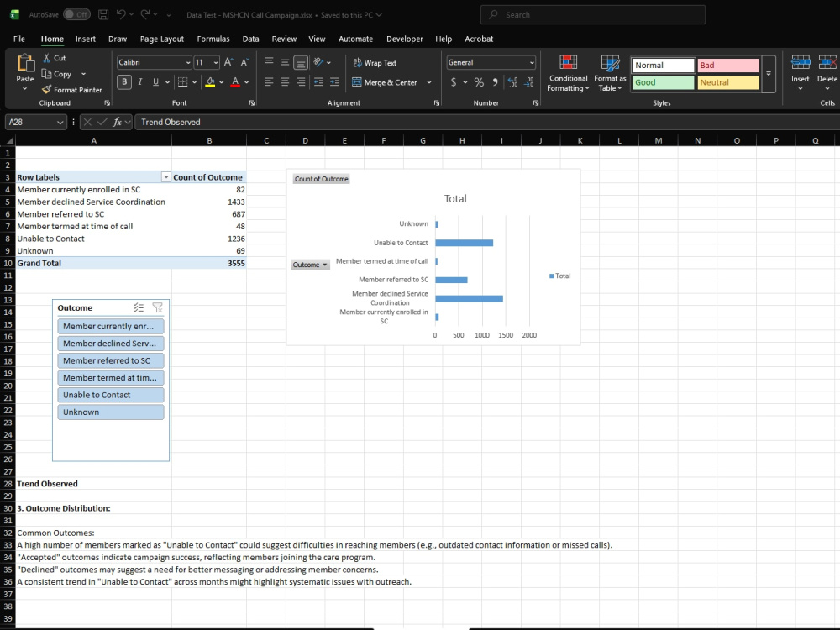840x630 pixels.
Task: Click the Copy icon
Action: pyautogui.click(x=46, y=74)
